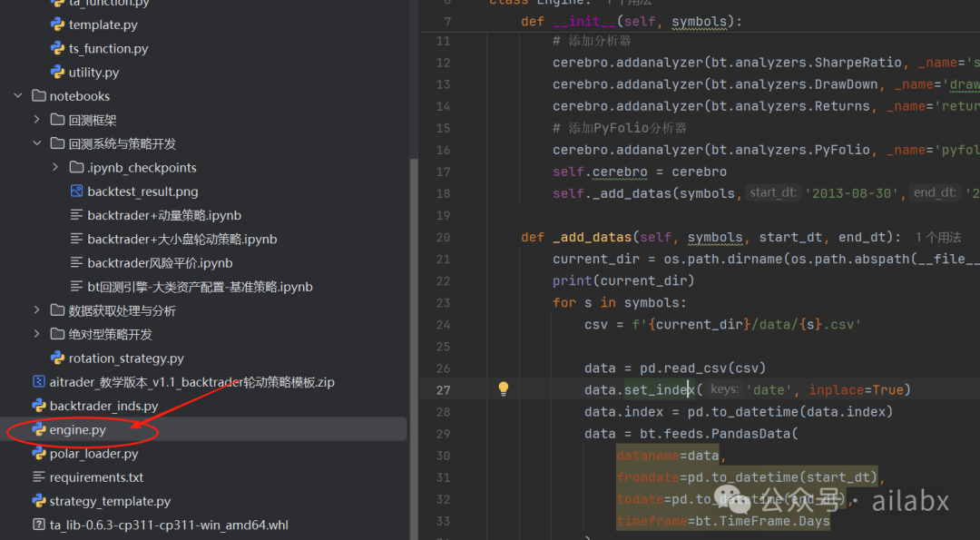Select requirements.txt in the project tree
Screen dimensions: 980x540
coord(96,477)
